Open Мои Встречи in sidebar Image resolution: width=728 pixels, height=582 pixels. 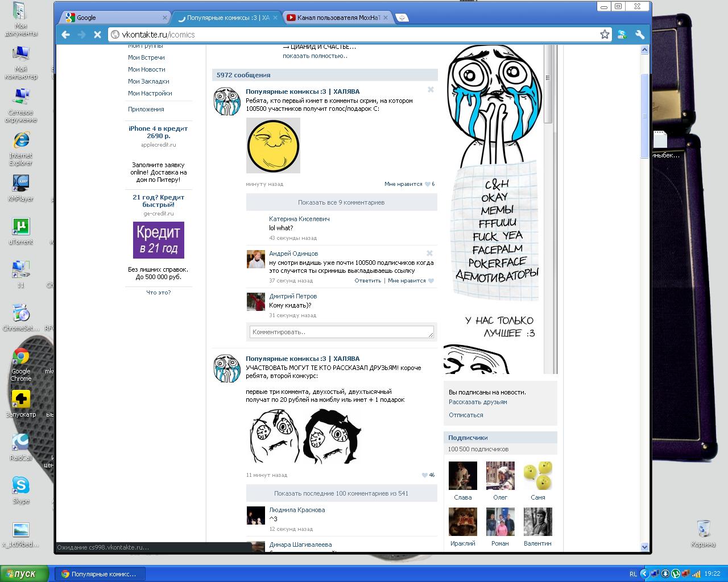[146, 57]
